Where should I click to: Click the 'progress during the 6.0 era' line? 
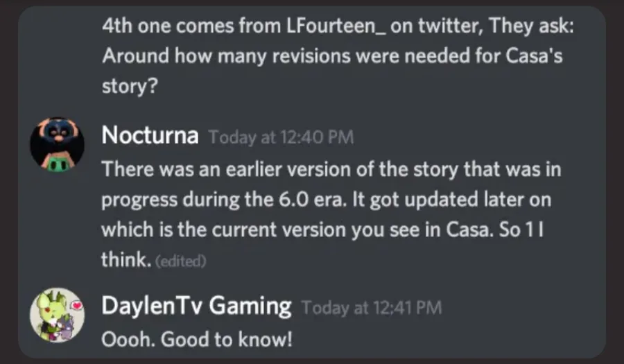click(327, 200)
